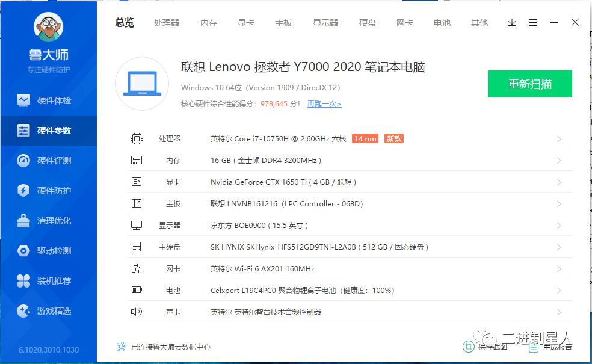Switch to the 总览 tab
Viewport: 592px width, 364px height.
coord(125,23)
